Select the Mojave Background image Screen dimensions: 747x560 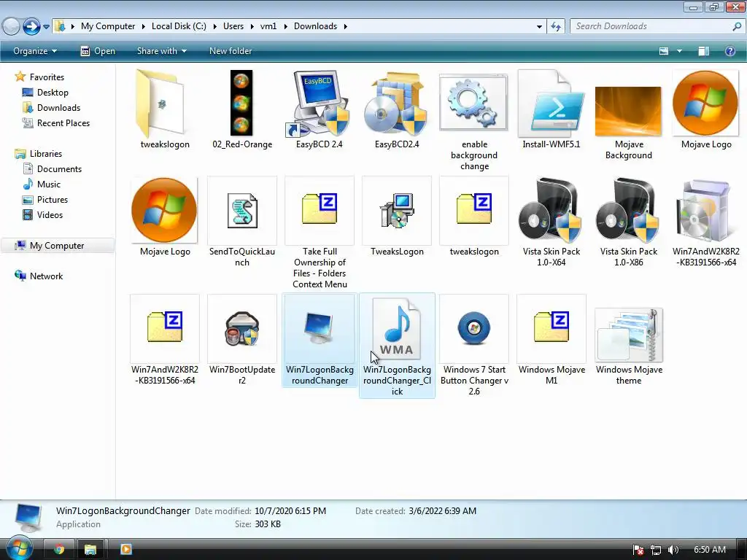pos(628,111)
